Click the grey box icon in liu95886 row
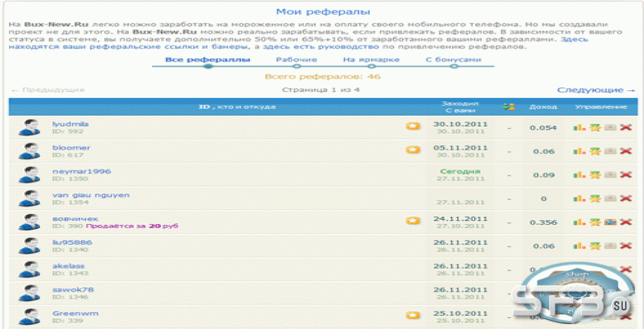This screenshot has width=644, height=329. pos(610,246)
